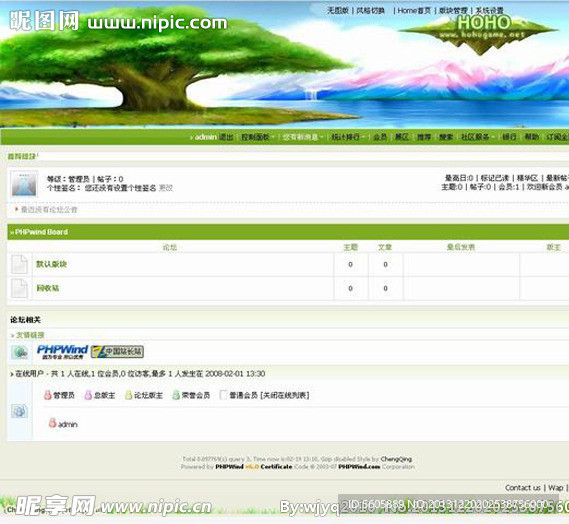Open the PHPWind friend link logo

(x=62, y=352)
